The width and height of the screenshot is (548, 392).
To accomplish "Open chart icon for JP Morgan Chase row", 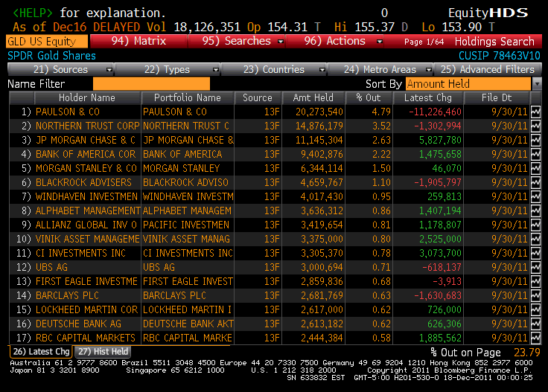I will (x=536, y=141).
